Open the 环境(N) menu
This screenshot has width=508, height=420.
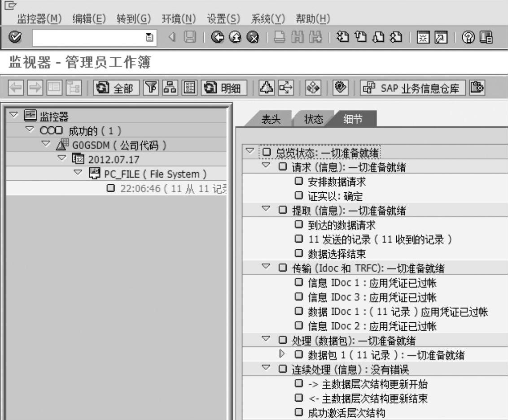(179, 19)
